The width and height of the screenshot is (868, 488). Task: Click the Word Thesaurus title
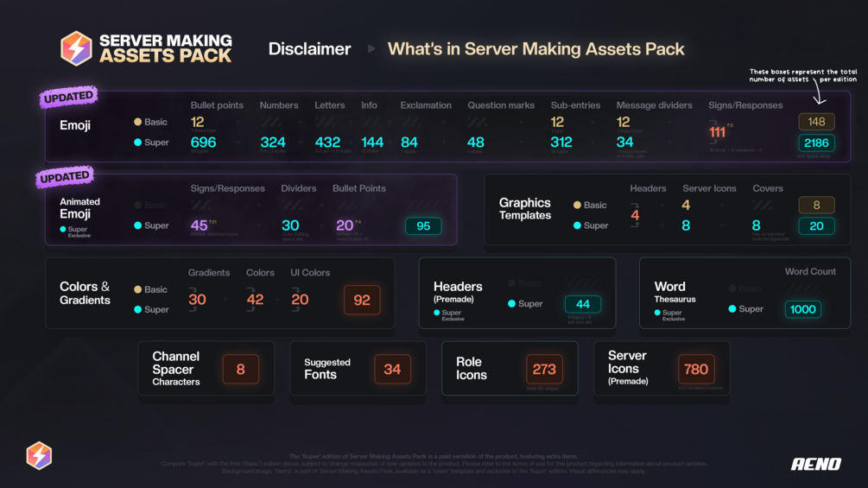(x=675, y=292)
